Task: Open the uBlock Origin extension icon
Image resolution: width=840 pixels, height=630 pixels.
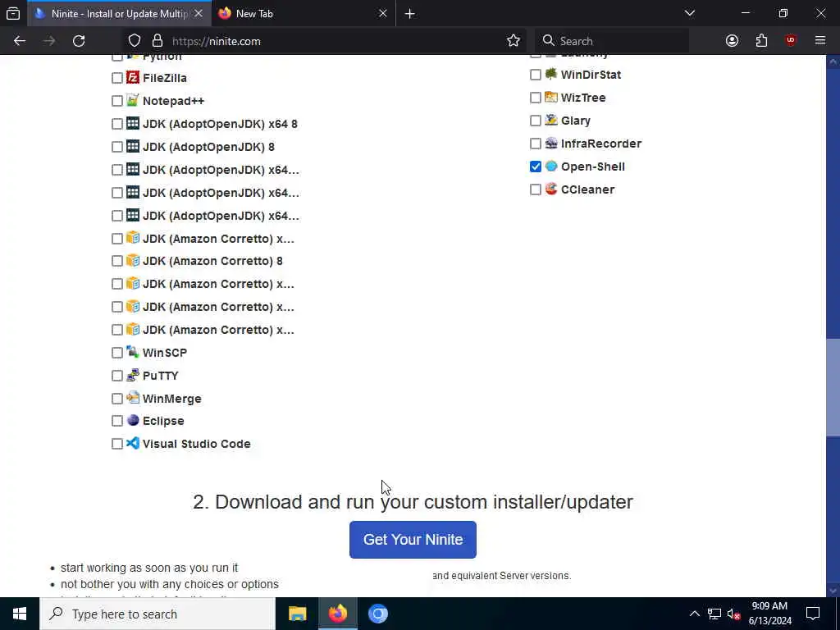Action: [791, 41]
